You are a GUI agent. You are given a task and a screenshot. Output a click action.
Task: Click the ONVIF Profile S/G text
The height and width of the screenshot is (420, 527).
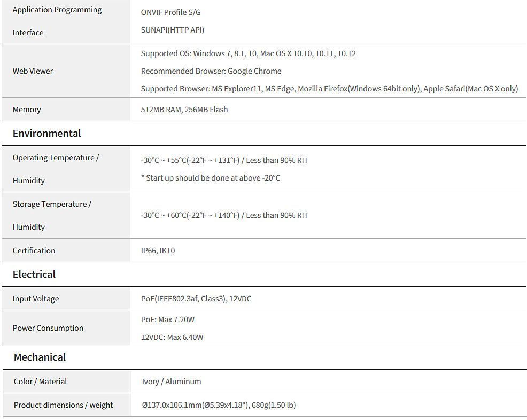click(x=170, y=12)
